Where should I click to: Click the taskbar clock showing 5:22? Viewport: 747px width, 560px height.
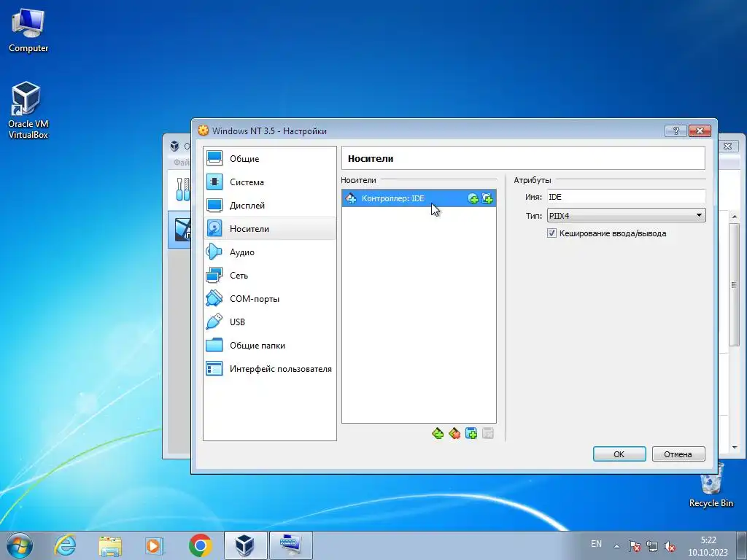[x=708, y=546]
